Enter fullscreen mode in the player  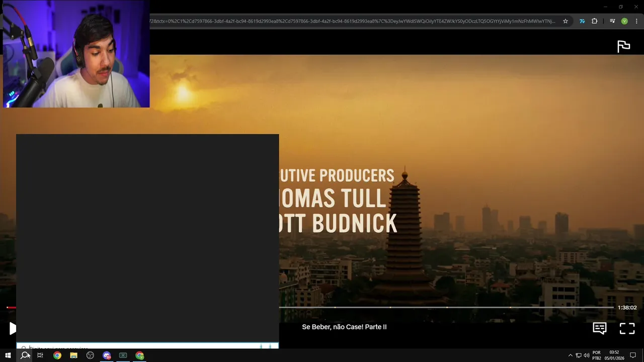627,328
